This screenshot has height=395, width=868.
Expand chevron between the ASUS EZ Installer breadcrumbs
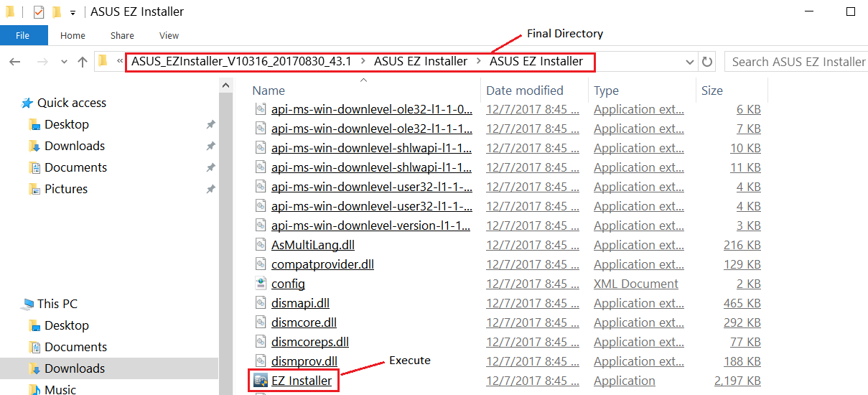[479, 62]
